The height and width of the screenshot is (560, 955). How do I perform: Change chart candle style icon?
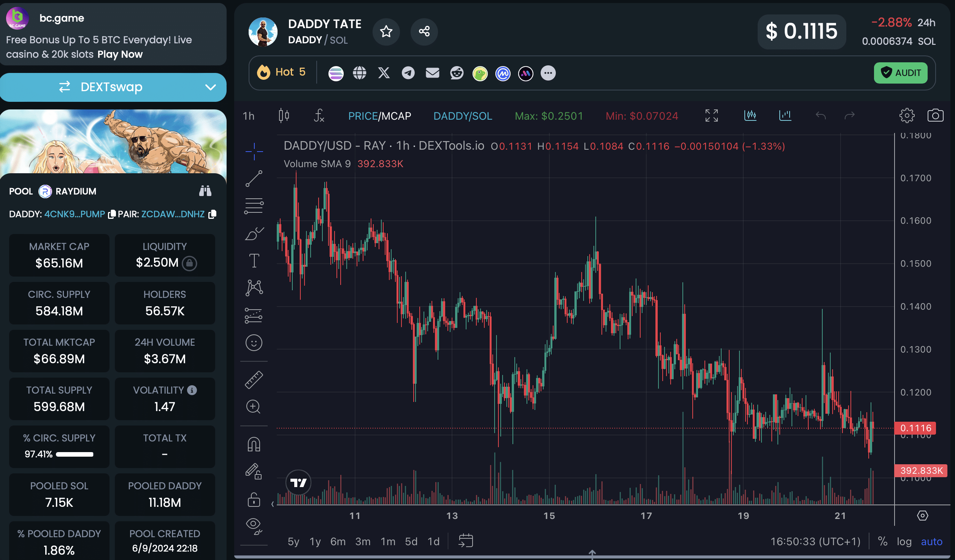284,115
